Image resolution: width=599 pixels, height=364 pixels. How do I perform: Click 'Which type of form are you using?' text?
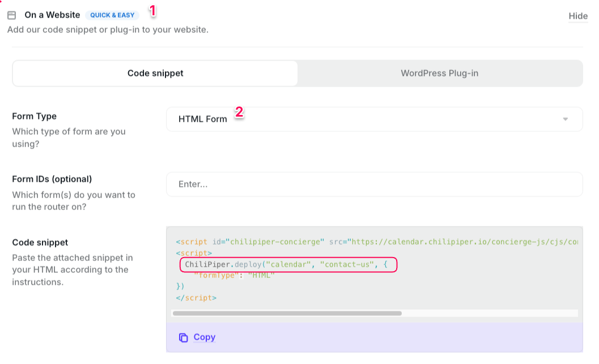coord(69,138)
